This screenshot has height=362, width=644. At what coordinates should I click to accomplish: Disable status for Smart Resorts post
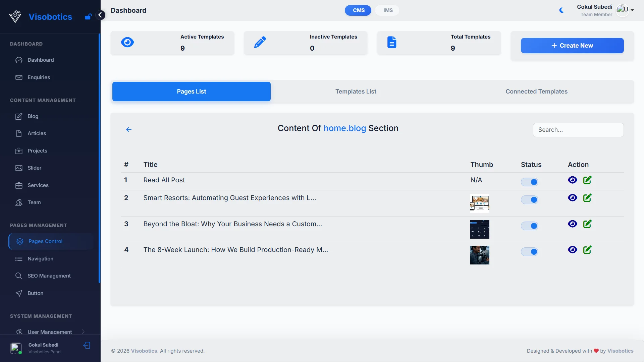pos(530,200)
